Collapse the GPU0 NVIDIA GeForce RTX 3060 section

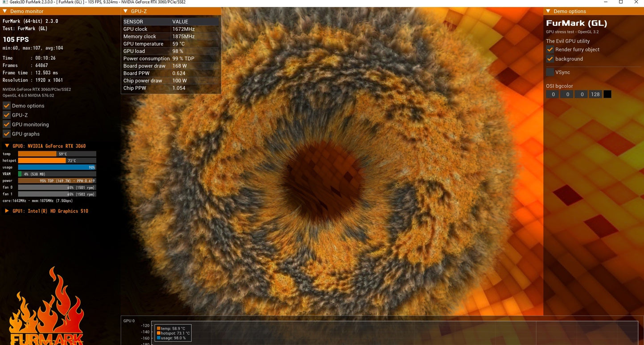7,146
